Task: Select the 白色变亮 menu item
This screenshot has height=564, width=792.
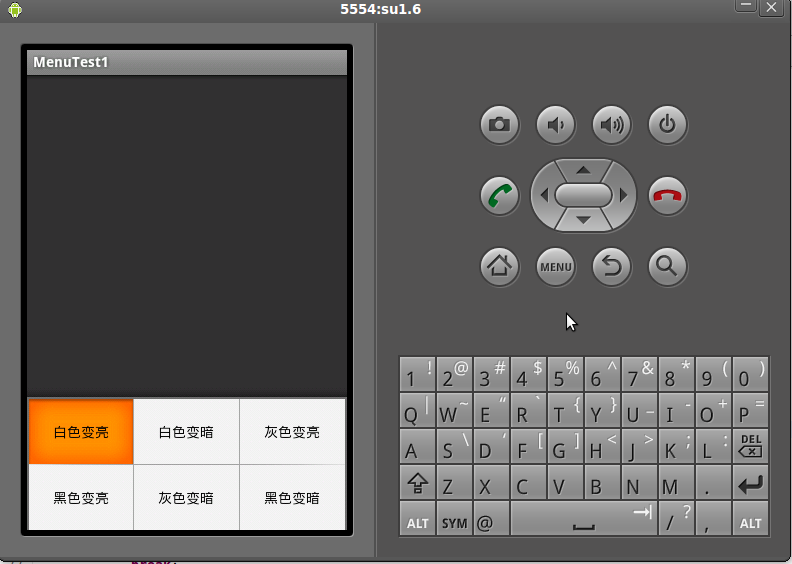Action: pyautogui.click(x=81, y=432)
